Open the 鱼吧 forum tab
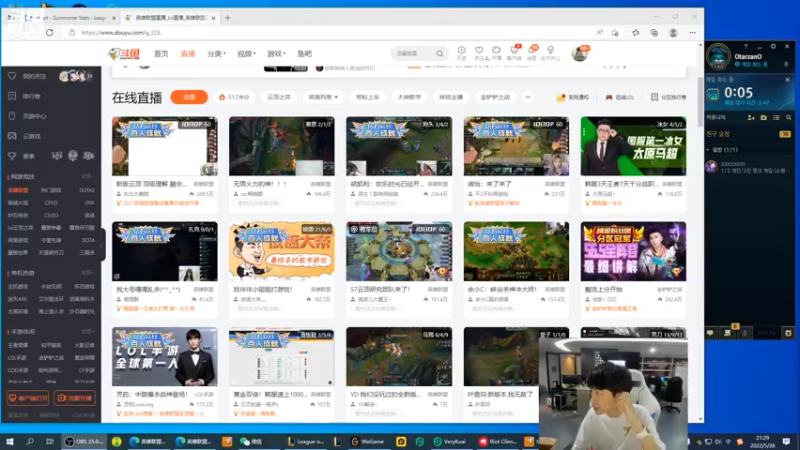The width and height of the screenshot is (800, 450). pyautogui.click(x=305, y=54)
